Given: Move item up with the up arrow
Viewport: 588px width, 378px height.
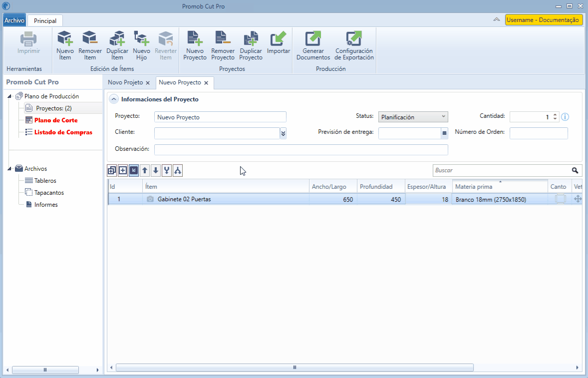Looking at the screenshot, I should tap(145, 171).
